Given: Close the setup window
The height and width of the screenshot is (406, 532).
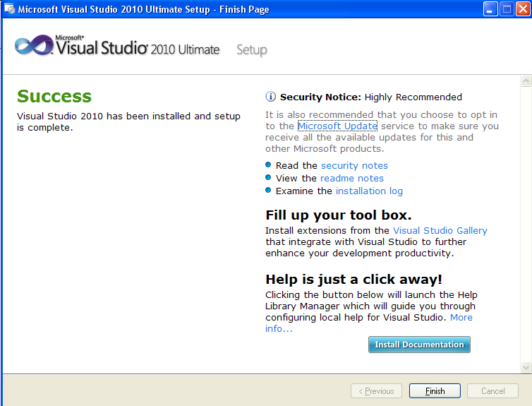Looking at the screenshot, I should point(523,9).
